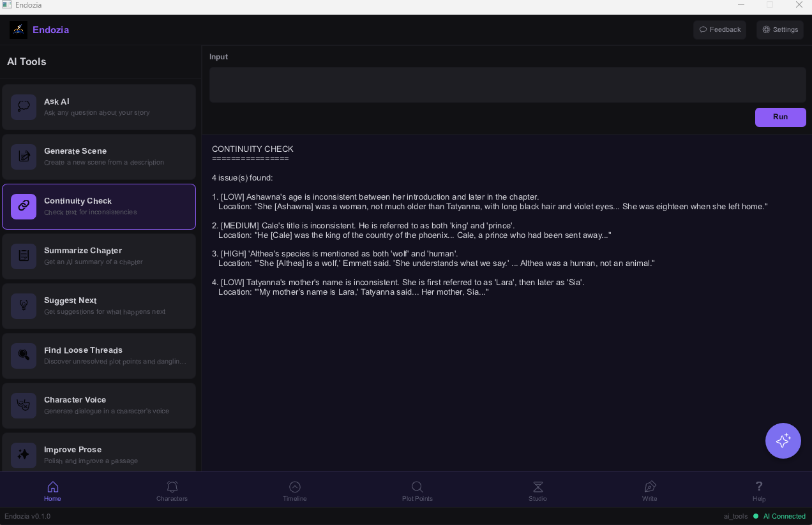Click the Improve Prose sparkle icon
812x525 pixels.
tap(24, 455)
